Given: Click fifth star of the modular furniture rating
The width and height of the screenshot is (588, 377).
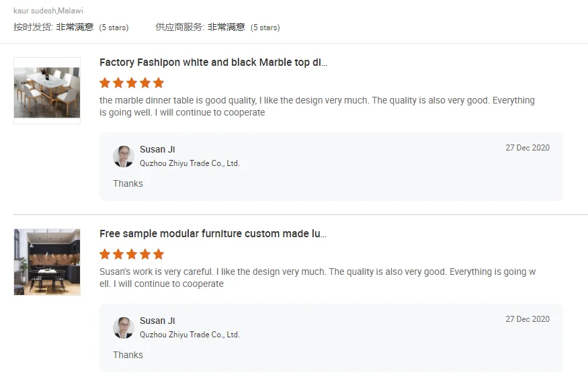Looking at the screenshot, I should pos(159,255).
